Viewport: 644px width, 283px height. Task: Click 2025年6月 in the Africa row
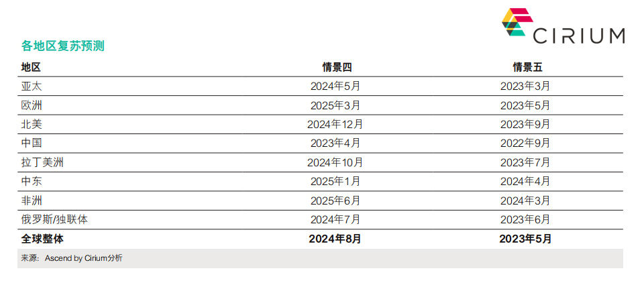(x=335, y=201)
